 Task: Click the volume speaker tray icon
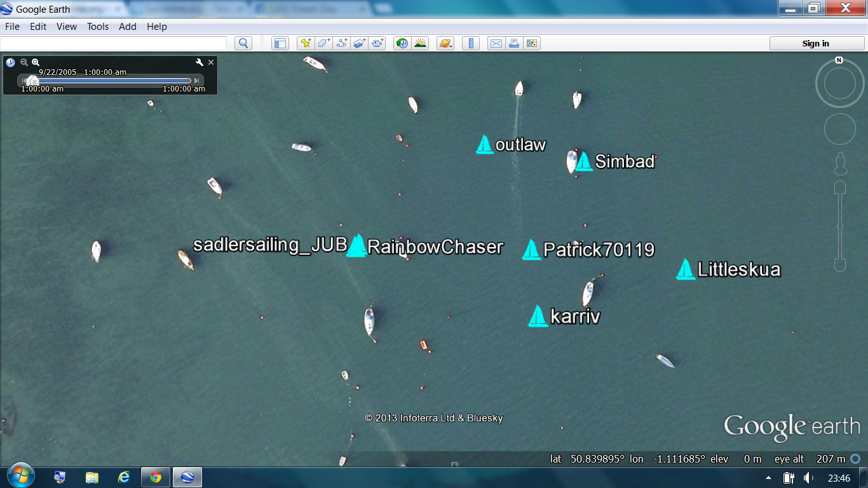pos(808,478)
